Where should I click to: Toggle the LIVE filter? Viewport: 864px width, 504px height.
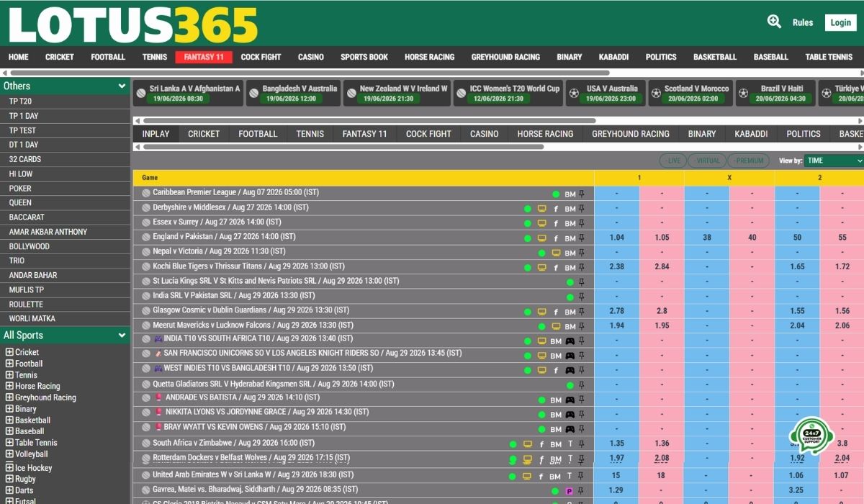[673, 161]
